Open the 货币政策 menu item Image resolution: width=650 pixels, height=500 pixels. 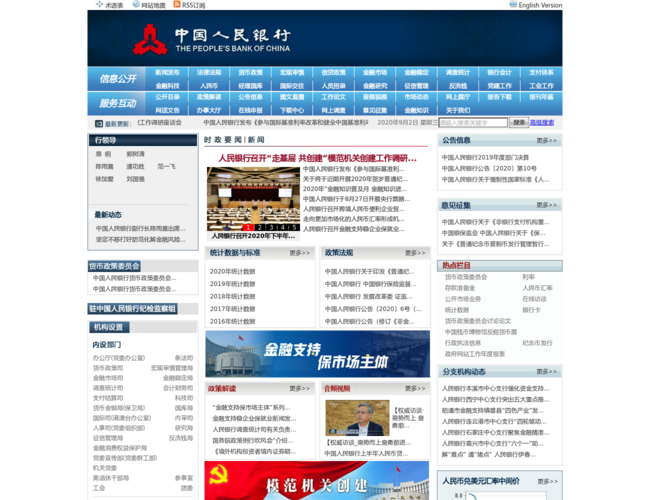pos(250,73)
